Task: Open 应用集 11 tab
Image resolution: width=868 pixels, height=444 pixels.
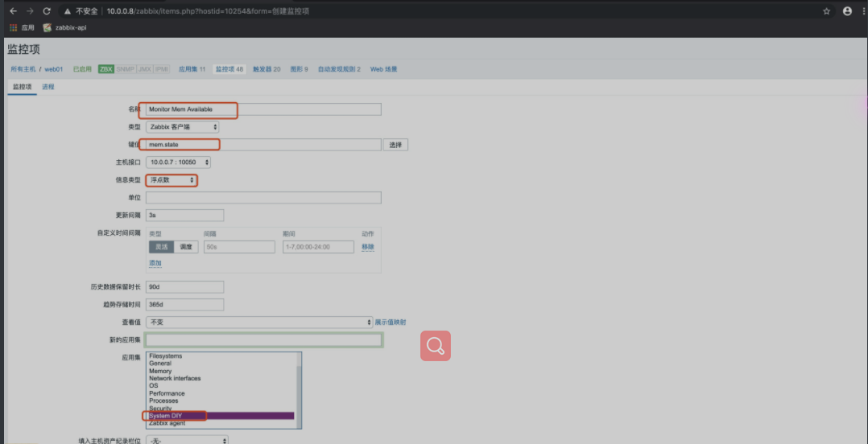Action: click(x=192, y=69)
